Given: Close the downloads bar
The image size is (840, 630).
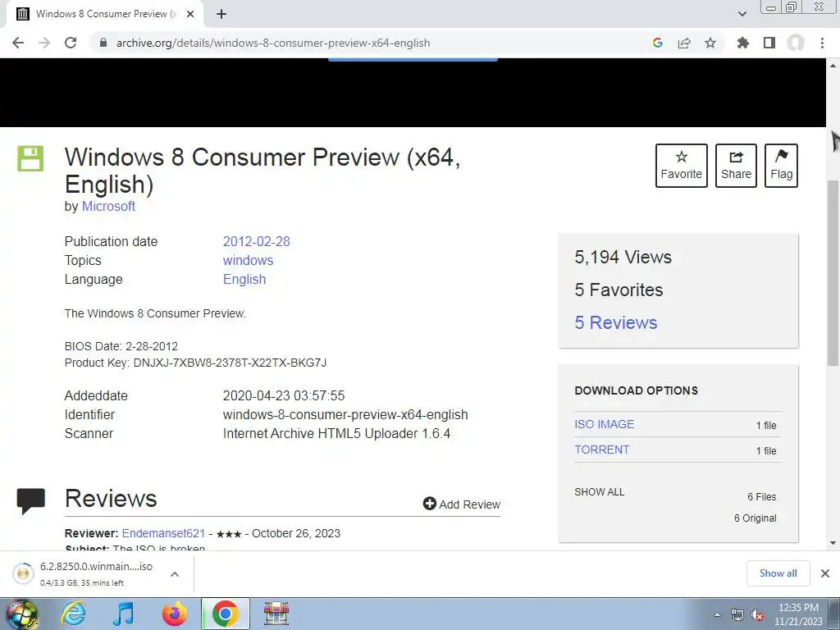Looking at the screenshot, I should [x=825, y=573].
